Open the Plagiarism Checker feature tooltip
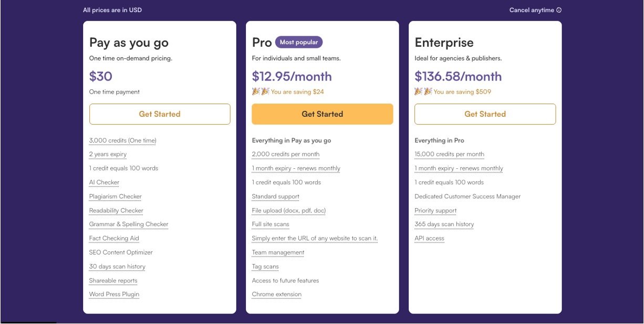This screenshot has width=644, height=324. click(116, 197)
